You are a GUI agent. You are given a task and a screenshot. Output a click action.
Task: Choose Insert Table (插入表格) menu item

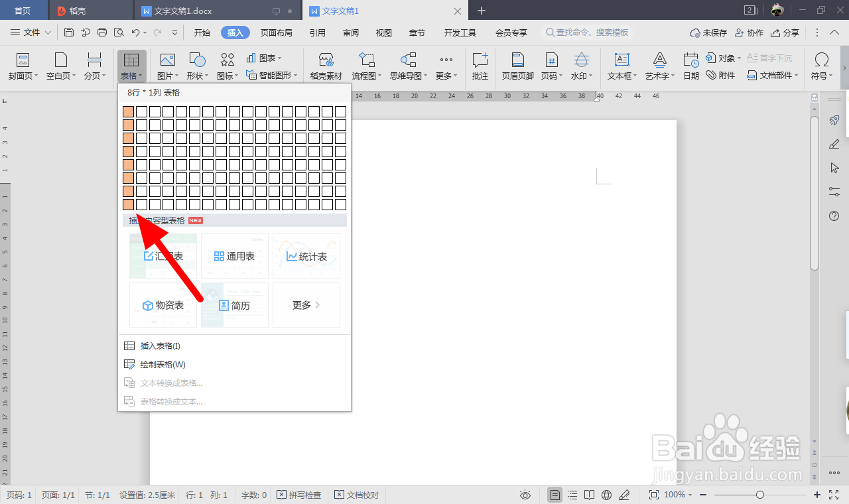coord(235,346)
